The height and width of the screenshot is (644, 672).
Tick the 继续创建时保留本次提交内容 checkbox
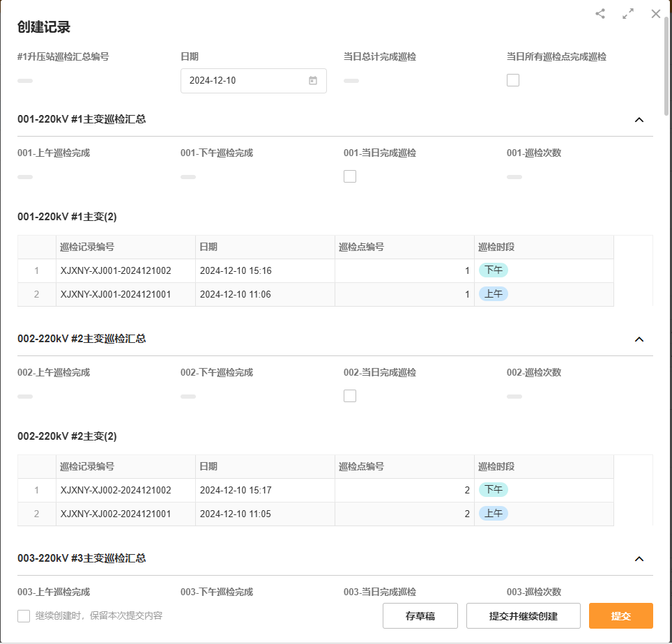pyautogui.click(x=24, y=616)
